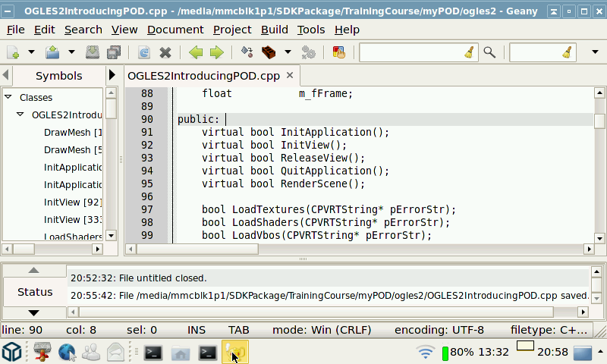The height and width of the screenshot is (364, 607).
Task: Reload the current file from disk
Action: [x=143, y=52]
